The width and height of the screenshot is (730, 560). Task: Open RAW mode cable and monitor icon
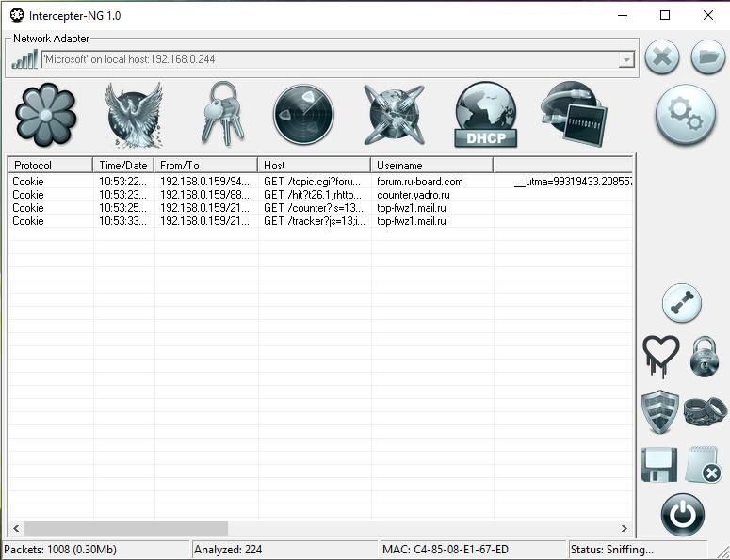tap(574, 114)
